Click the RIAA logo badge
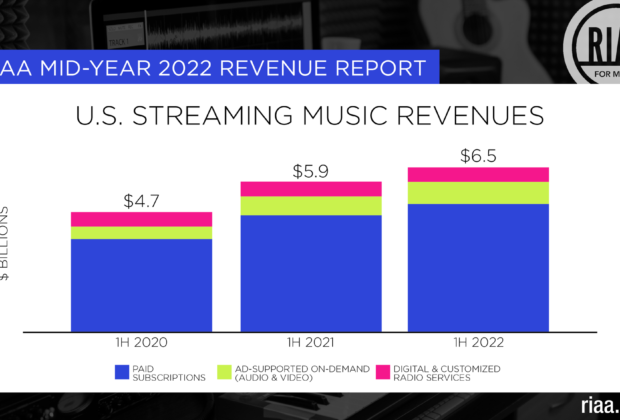The width and height of the screenshot is (620, 420). pyautogui.click(x=592, y=42)
